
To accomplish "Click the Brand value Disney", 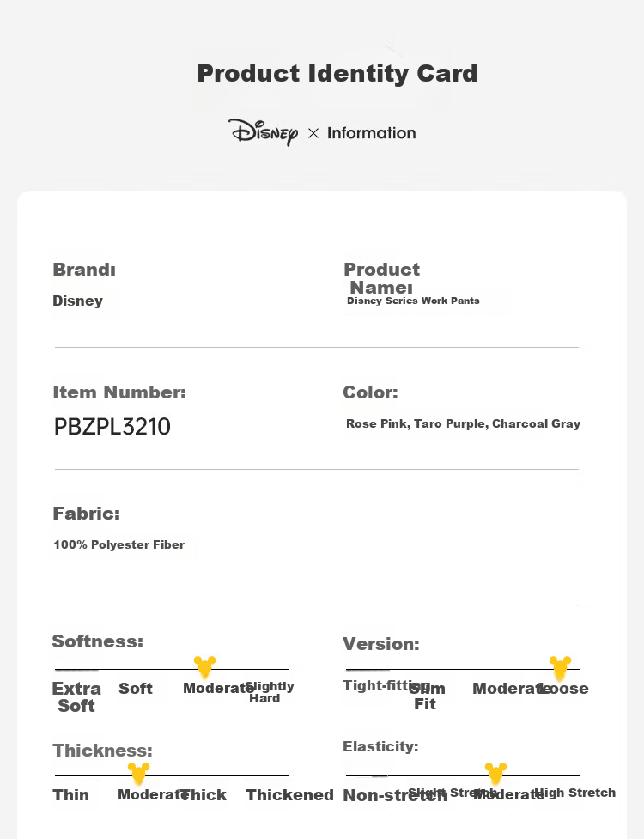I will pos(77,301).
